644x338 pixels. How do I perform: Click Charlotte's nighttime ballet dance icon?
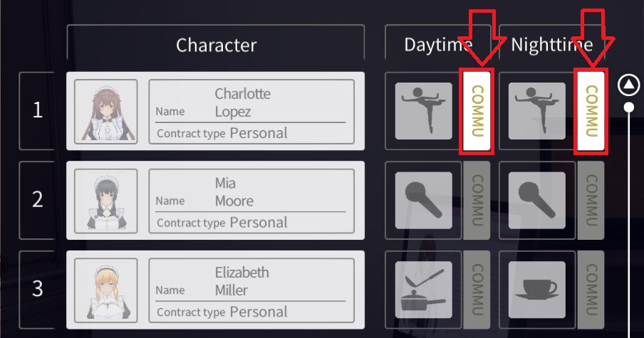(x=538, y=110)
